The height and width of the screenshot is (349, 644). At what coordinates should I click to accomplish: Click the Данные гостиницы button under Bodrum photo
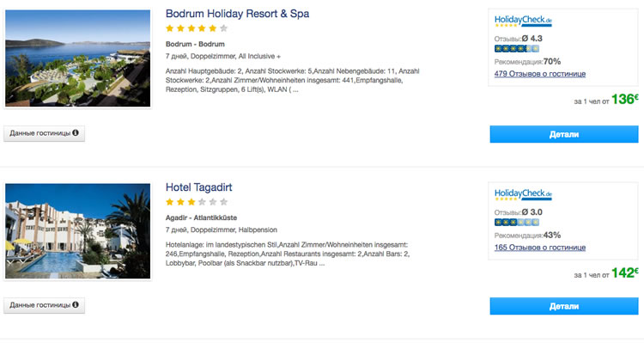pos(45,133)
